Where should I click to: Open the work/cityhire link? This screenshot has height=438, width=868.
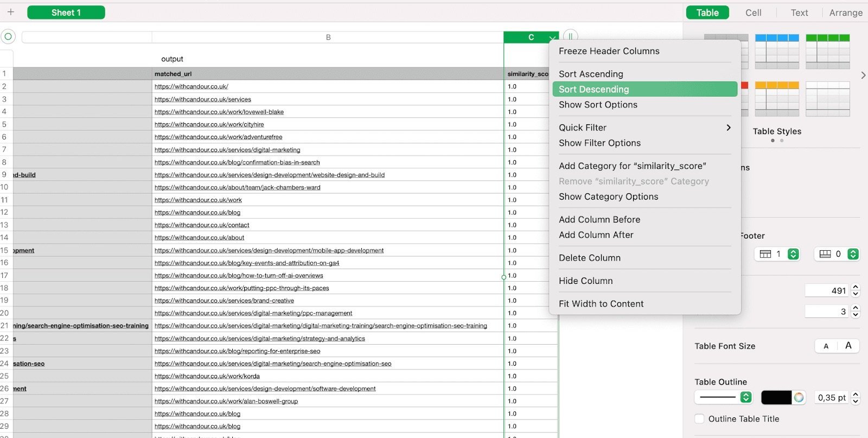pos(209,124)
